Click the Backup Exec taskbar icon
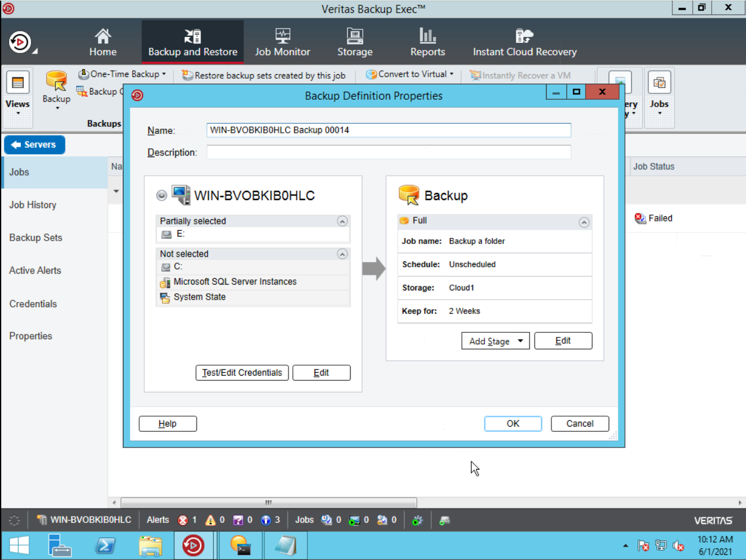The height and width of the screenshot is (560, 746). [193, 546]
